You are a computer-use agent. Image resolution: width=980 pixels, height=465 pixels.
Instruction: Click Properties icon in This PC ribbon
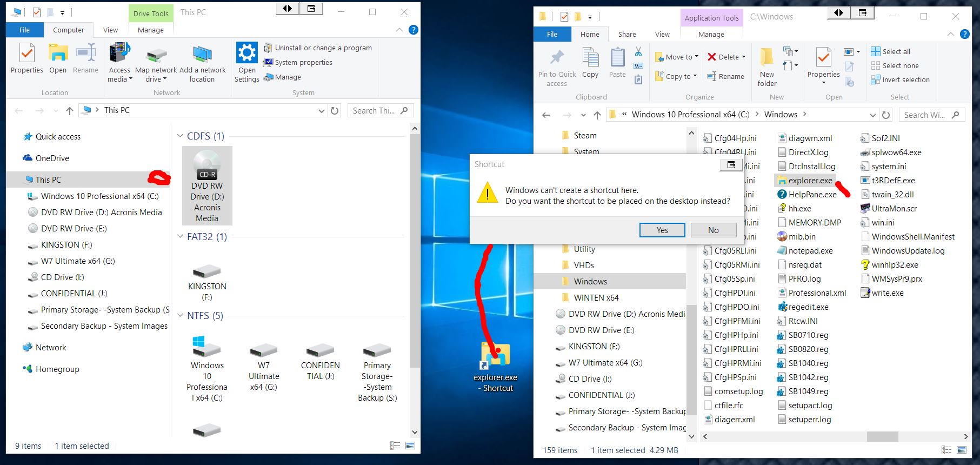[27, 54]
